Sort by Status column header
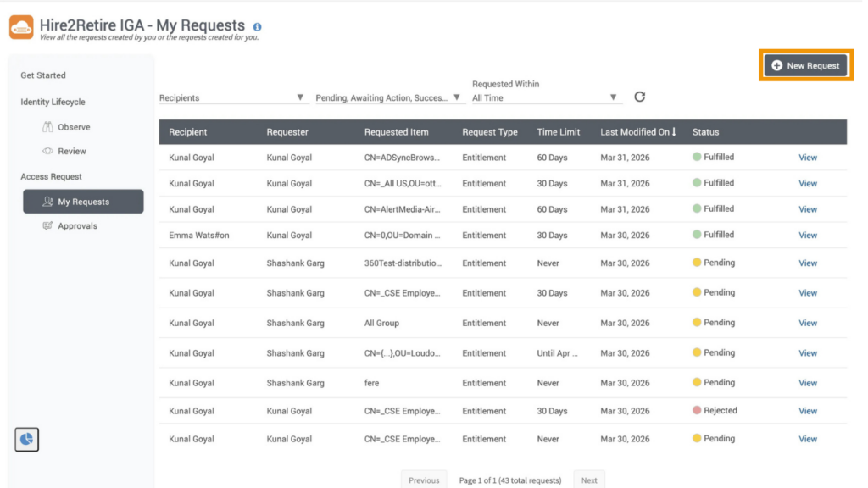The height and width of the screenshot is (488, 868). click(705, 131)
